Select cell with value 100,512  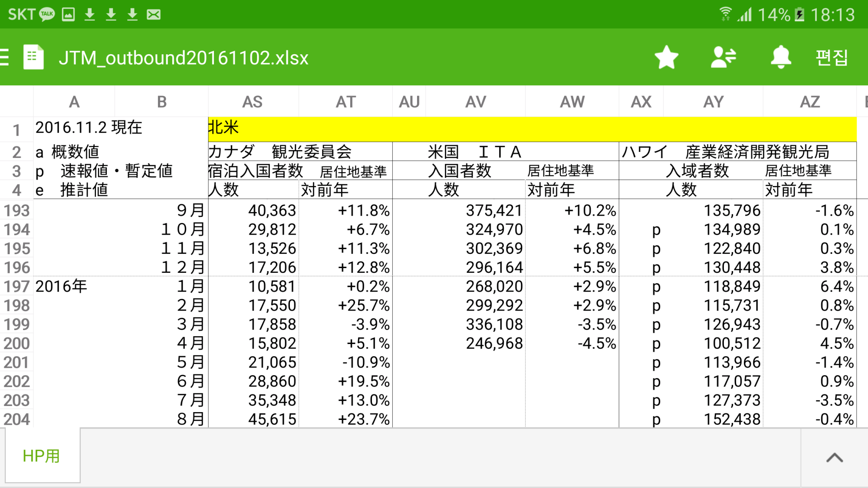pyautogui.click(x=713, y=343)
